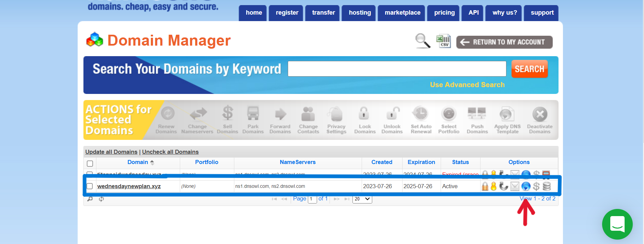
Task: Go to the register tab
Action: [287, 13]
